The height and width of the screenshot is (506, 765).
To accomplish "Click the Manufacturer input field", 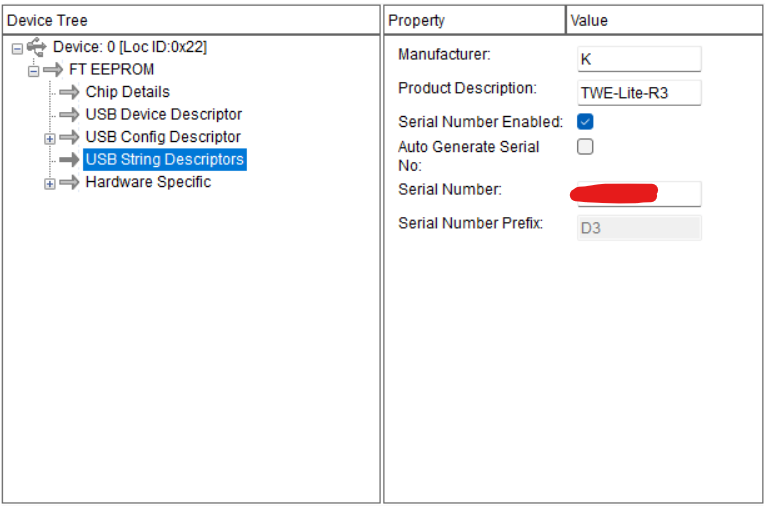I will coord(639,59).
